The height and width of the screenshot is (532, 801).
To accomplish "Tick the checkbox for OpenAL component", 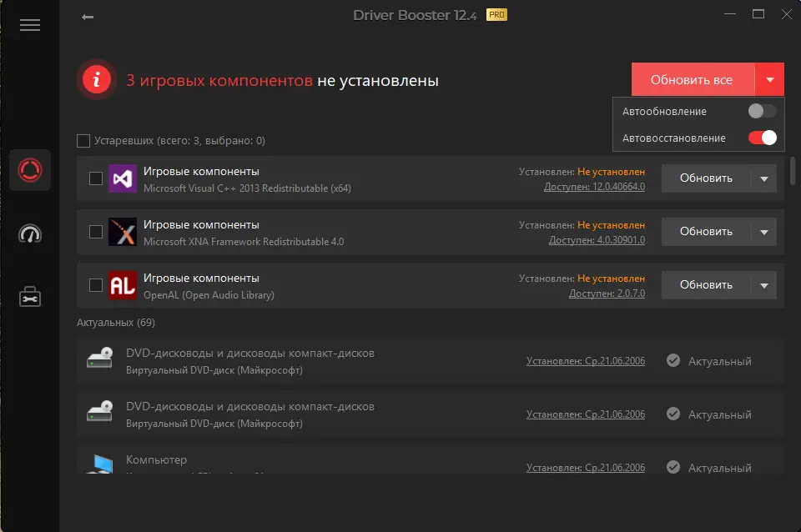I will tap(96, 285).
